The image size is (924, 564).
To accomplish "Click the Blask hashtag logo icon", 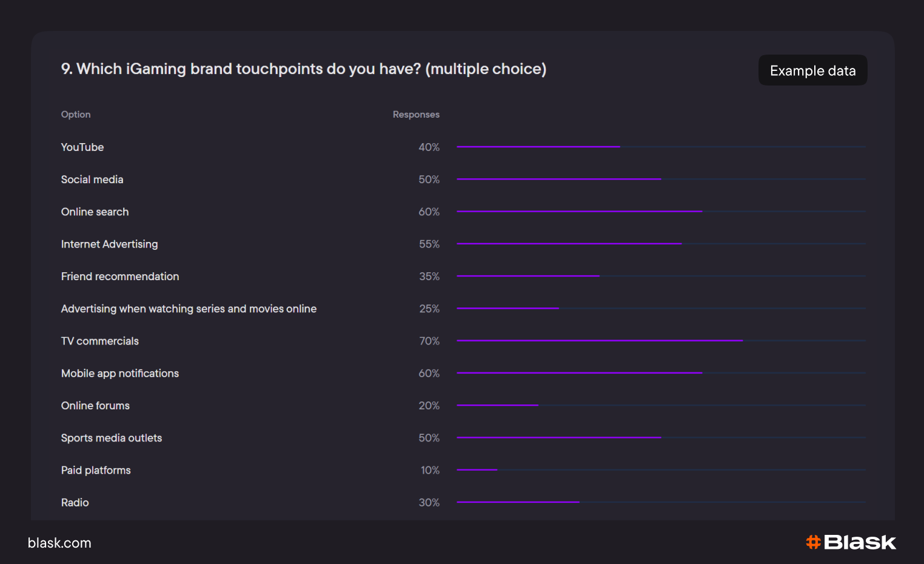I will [813, 542].
